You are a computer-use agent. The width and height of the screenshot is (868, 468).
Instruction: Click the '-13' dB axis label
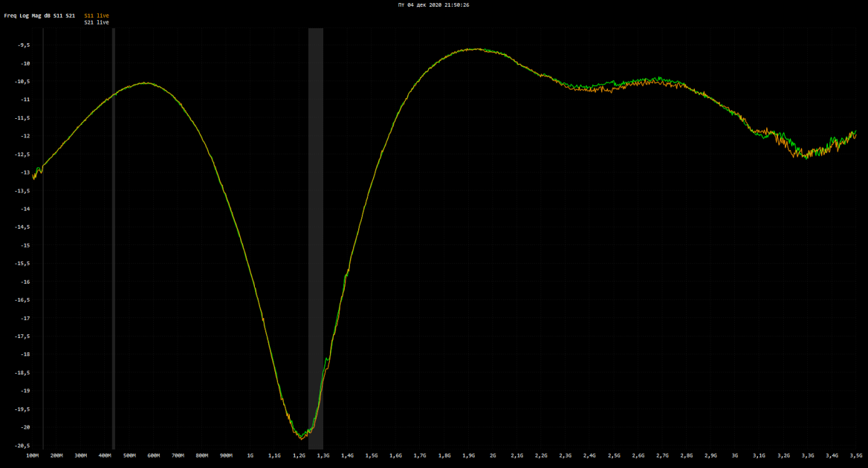pyautogui.click(x=25, y=172)
